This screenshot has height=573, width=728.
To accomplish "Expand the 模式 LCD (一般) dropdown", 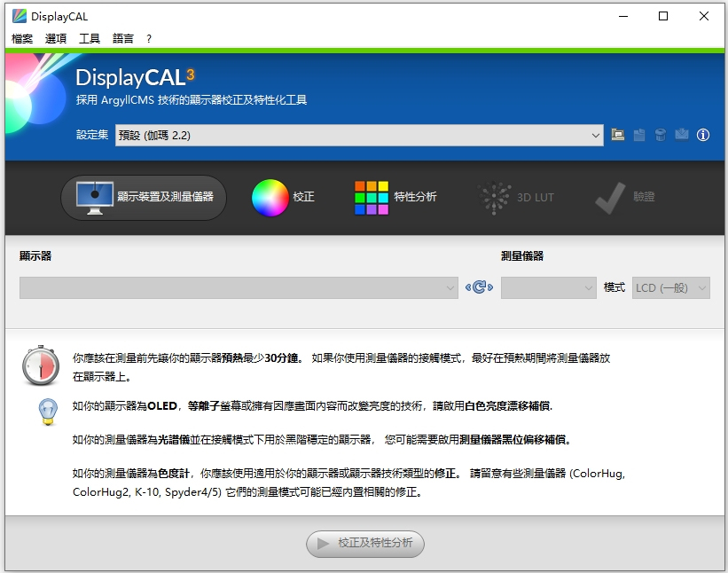I will tap(671, 288).
